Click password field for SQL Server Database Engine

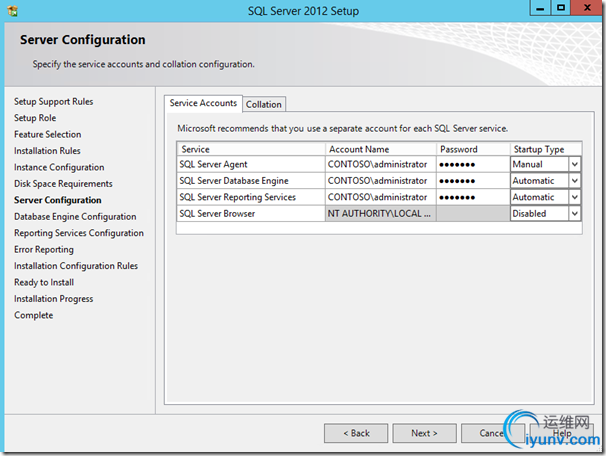click(x=473, y=180)
